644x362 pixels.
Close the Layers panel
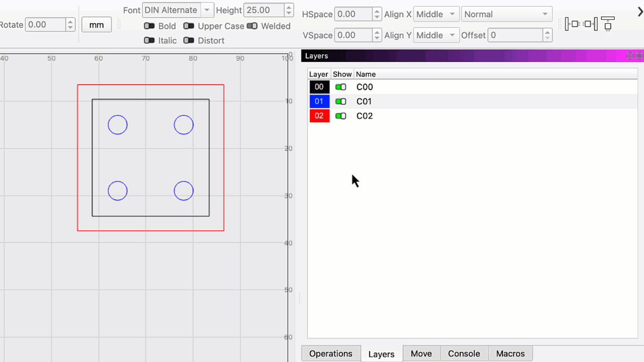(x=639, y=56)
